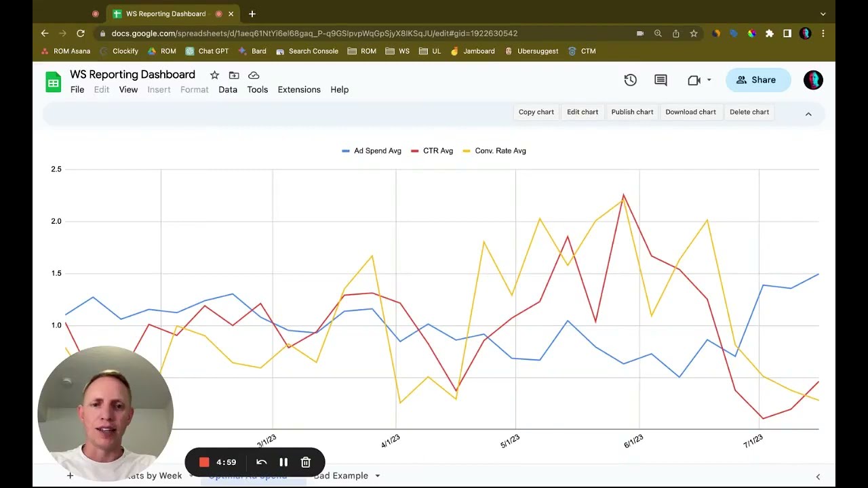Click the blue tag extension icon
The image size is (868, 488).
pyautogui.click(x=734, y=33)
